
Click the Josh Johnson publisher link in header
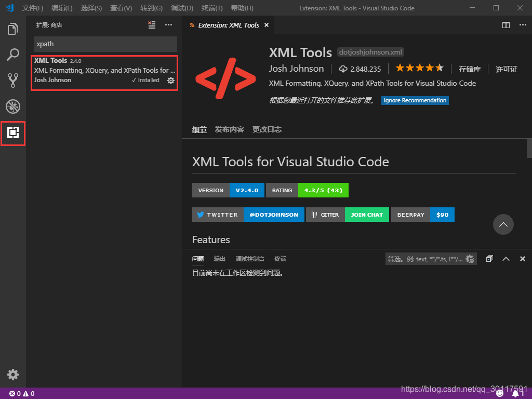coord(297,69)
